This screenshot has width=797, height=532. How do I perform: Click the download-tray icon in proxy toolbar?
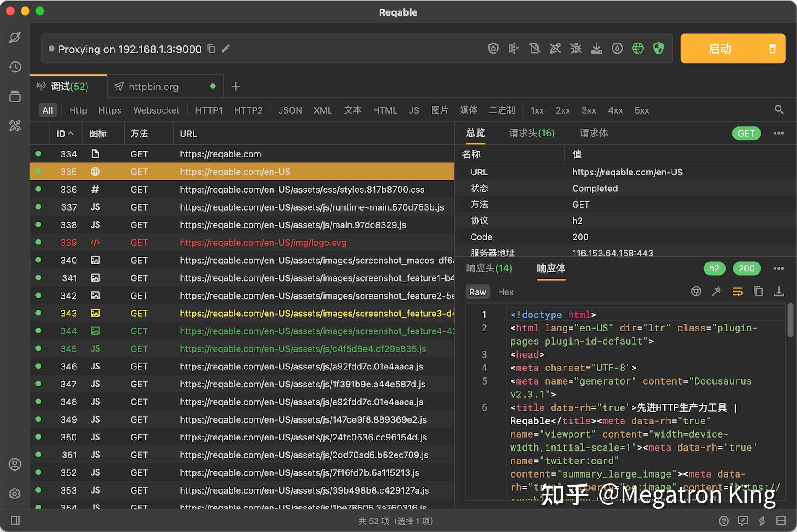tap(596, 49)
